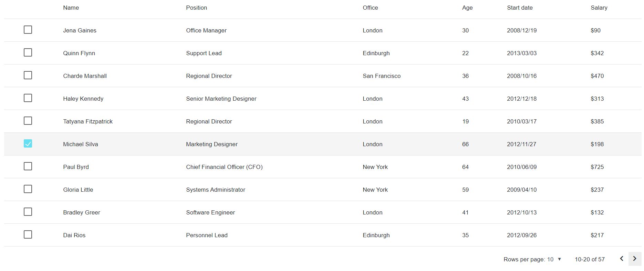Select the rows per page value 10
644x271 pixels.
550,259
